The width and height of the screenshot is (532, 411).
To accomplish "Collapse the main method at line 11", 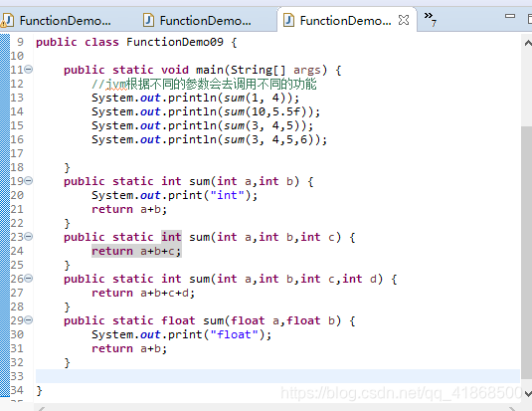I will click(x=29, y=70).
